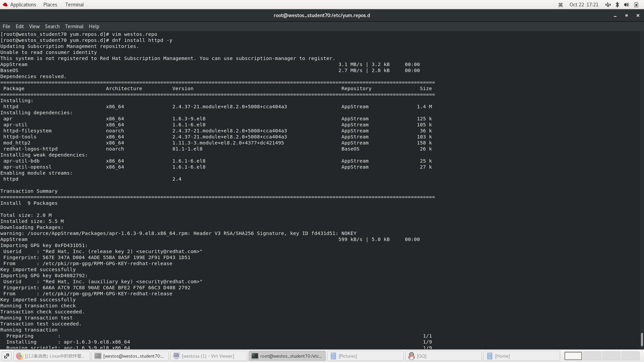
Task: Switch to westos@westos_student70 terminal task
Action: tap(130, 356)
